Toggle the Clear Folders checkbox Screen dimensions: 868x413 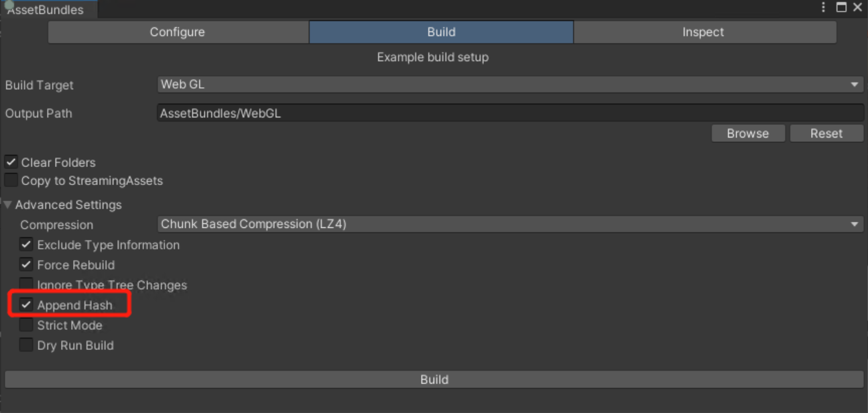tap(11, 162)
